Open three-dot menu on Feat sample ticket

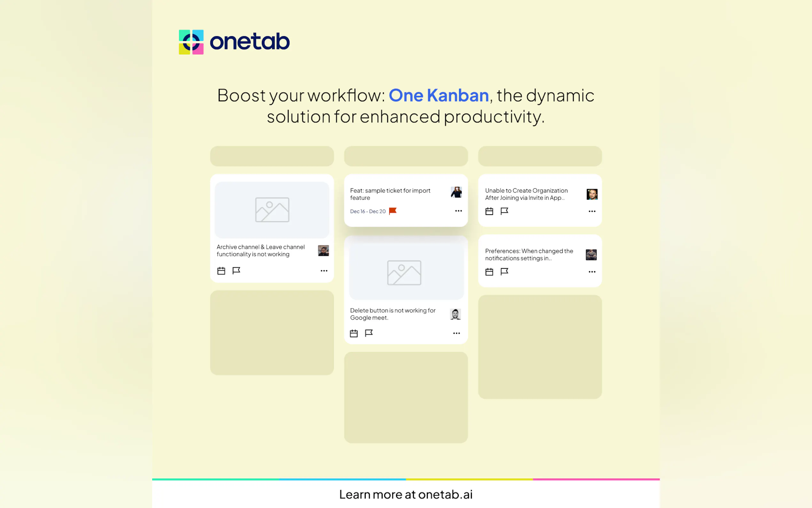tap(458, 211)
